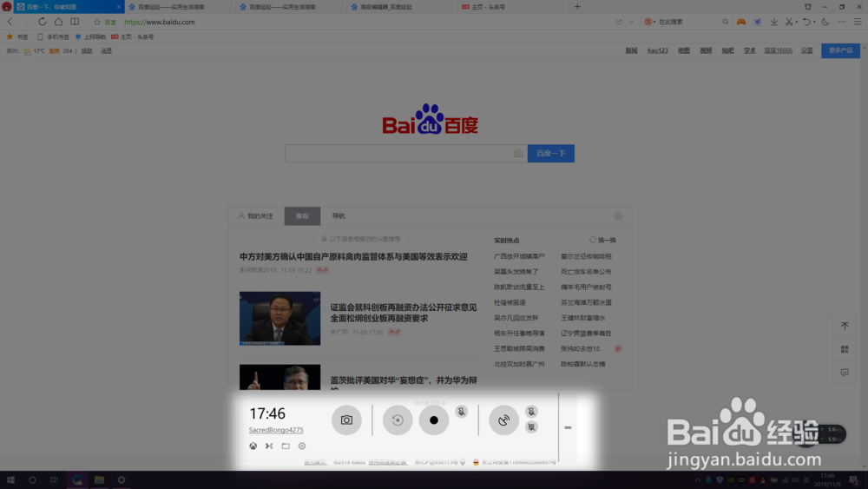Open downloads toolbar icon
Viewport: 868px width, 489px height.
click(x=774, y=22)
